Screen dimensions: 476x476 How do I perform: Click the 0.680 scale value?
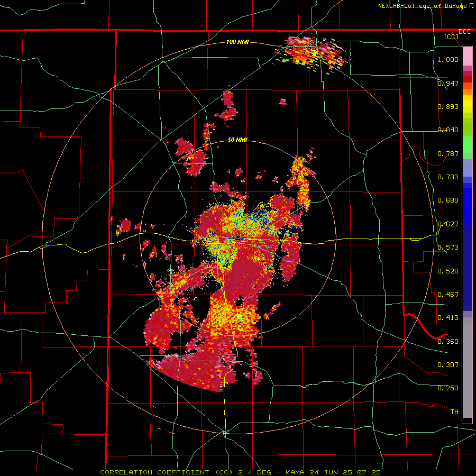pos(448,200)
